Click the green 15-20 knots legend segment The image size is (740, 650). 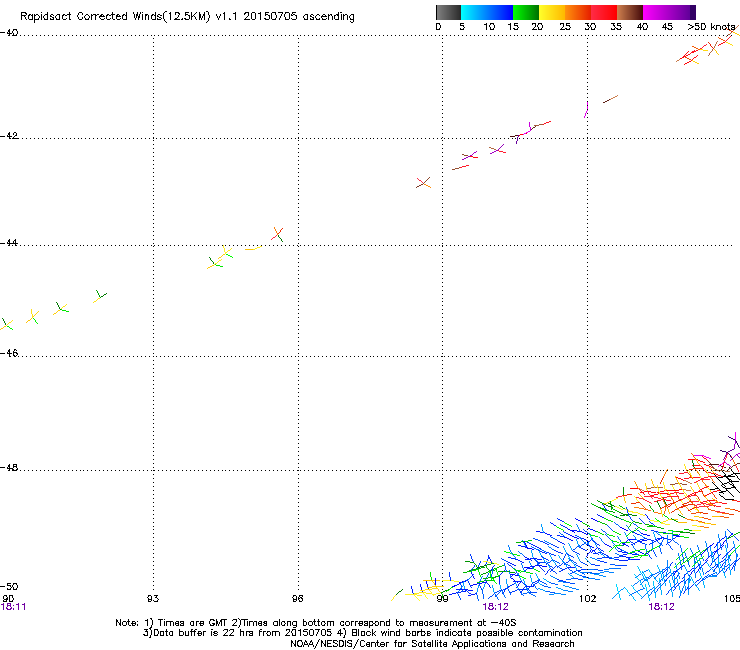click(526, 12)
